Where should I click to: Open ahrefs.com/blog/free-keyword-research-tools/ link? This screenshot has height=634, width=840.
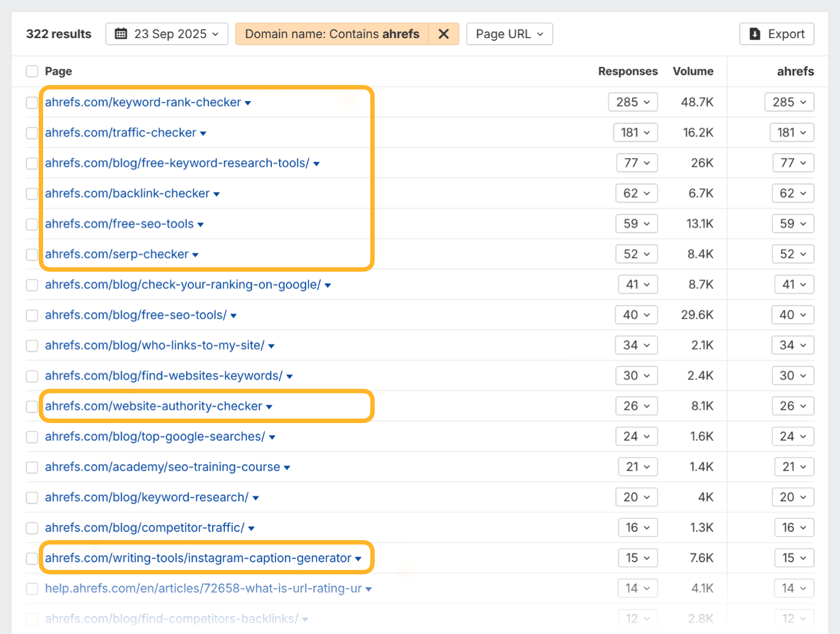[177, 163]
